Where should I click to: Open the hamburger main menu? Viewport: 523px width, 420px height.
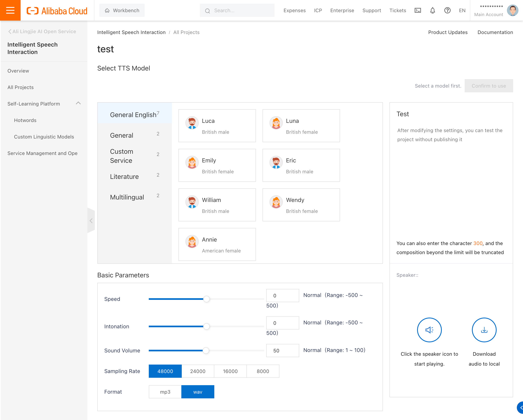click(10, 10)
